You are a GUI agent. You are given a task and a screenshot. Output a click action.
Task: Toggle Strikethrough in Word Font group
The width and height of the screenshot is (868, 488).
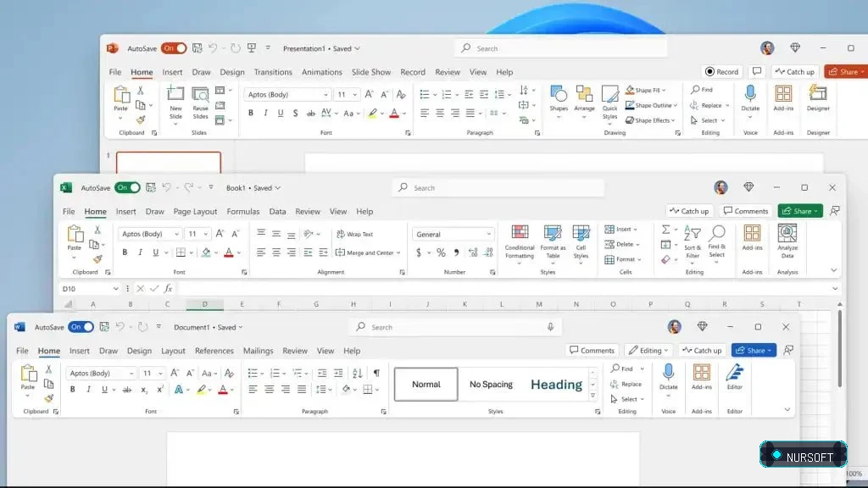(x=127, y=390)
